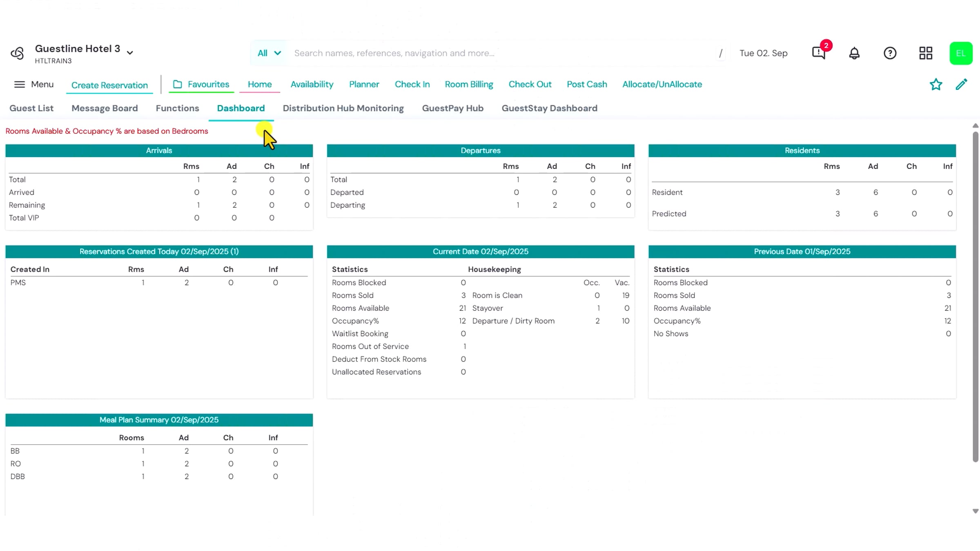Click Create Reservation
The image size is (980, 551).
[x=109, y=85]
